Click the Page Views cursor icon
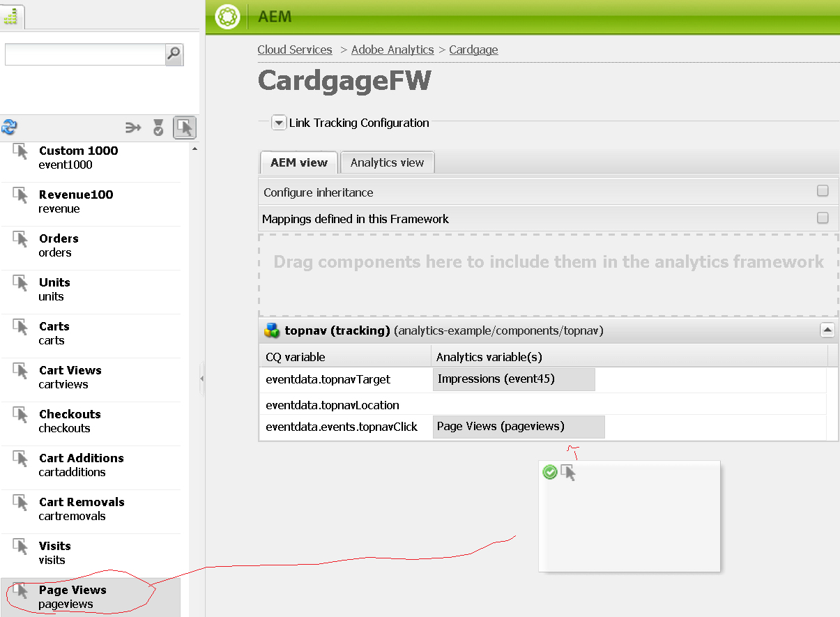This screenshot has width=840, height=617. pos(20,591)
